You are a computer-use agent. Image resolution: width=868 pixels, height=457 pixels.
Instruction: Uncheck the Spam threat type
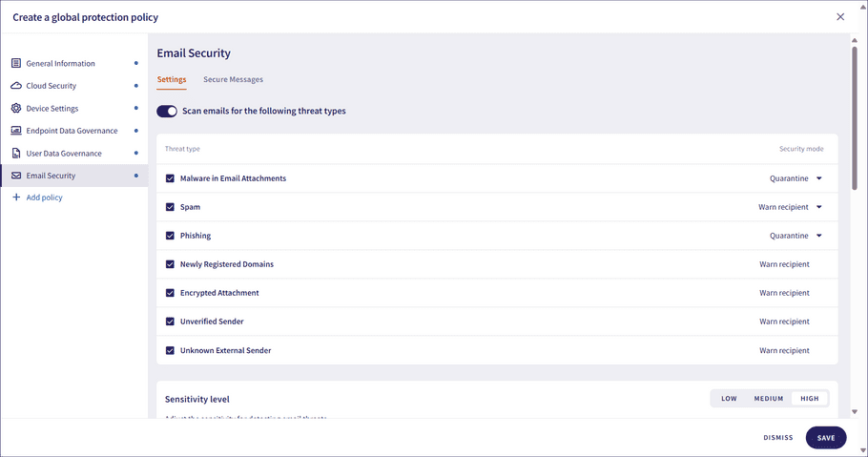(x=170, y=207)
